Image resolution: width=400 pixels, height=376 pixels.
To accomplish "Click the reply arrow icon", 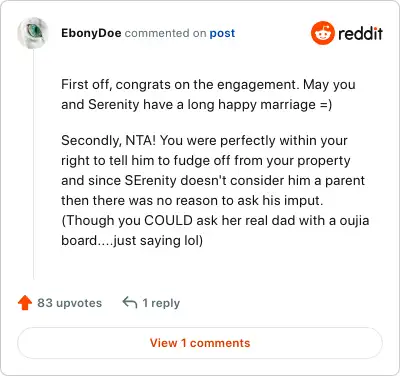I will (x=130, y=303).
